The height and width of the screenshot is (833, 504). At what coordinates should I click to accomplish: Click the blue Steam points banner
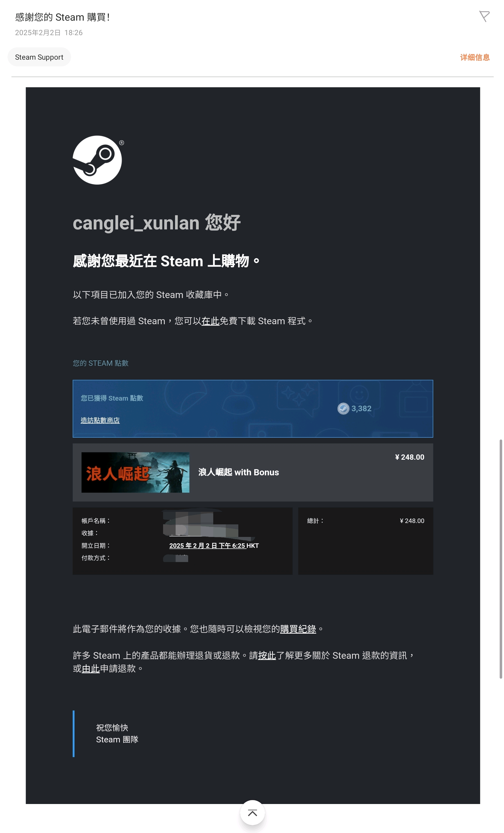point(253,409)
